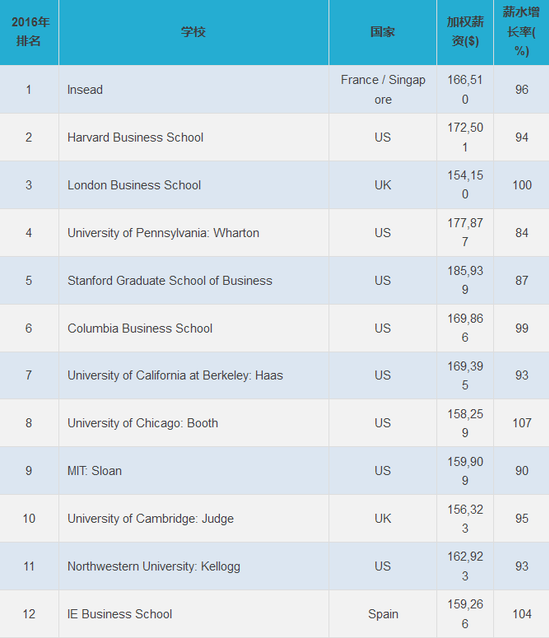
Task: Select University of Pennsylvania: Wharton
Action: (163, 233)
